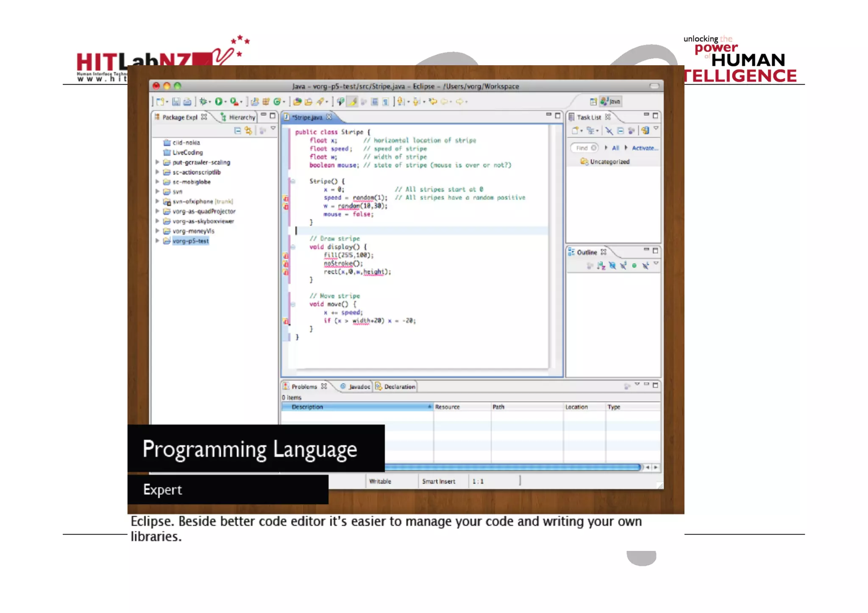Click the Find field in Task List
This screenshot has height=613, width=868.
(582, 148)
